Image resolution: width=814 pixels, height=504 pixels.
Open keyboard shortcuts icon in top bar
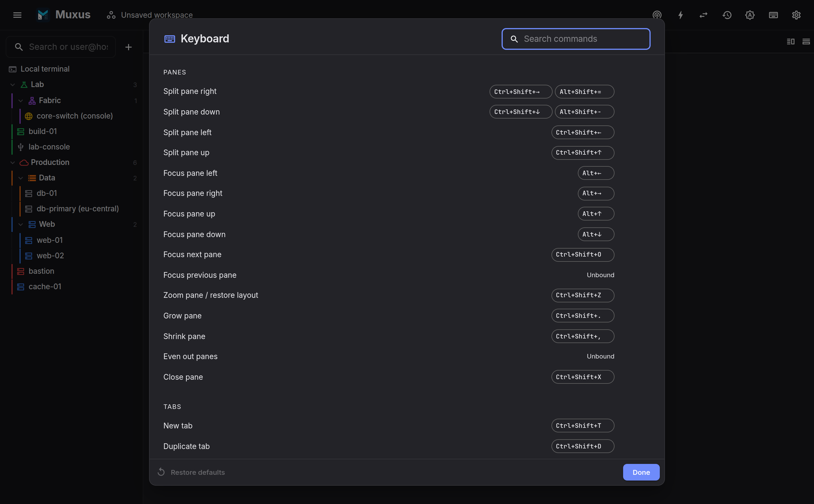pos(773,15)
